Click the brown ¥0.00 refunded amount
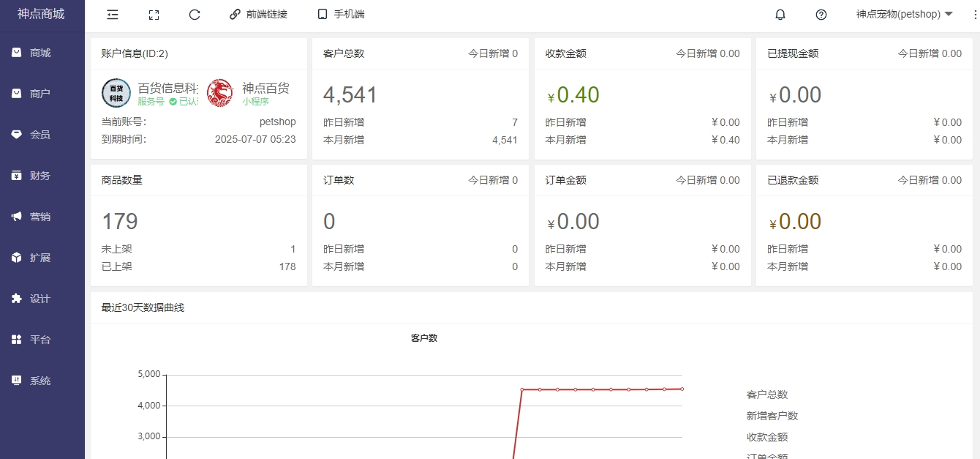980x459 pixels. [x=795, y=222]
